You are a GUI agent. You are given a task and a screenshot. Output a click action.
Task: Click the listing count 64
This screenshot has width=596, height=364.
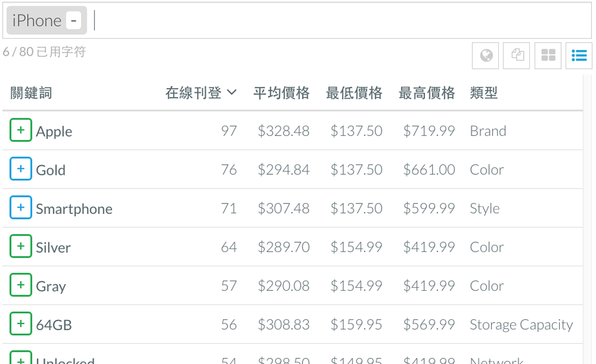229,247
